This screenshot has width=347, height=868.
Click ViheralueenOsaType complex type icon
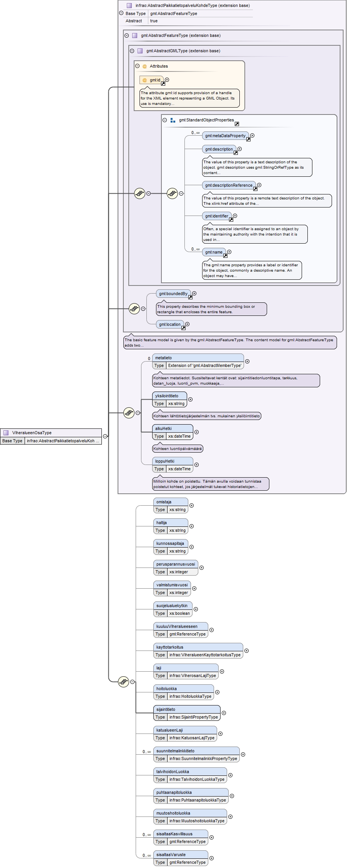coord(6,433)
